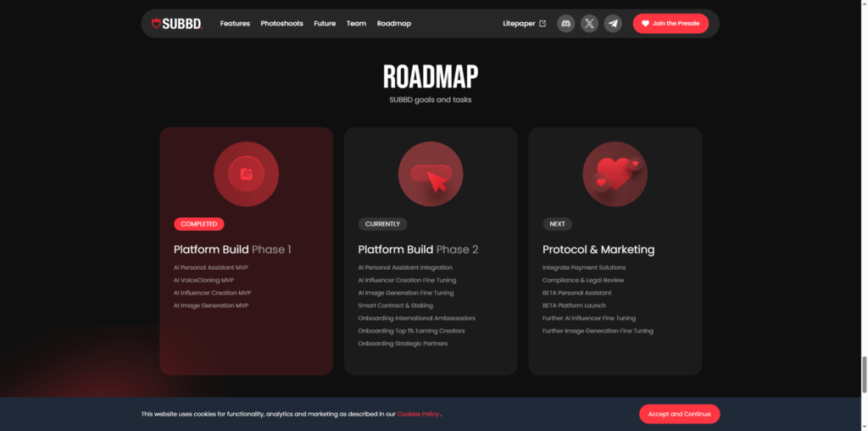Click Join the Presale button
This screenshot has width=868, height=431.
click(670, 23)
